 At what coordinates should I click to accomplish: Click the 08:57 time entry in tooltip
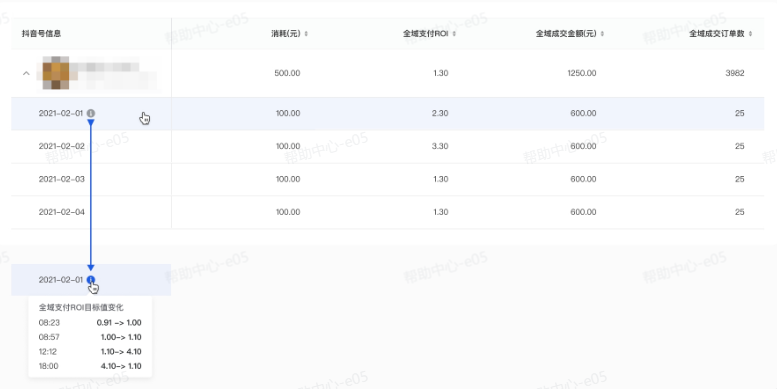49,337
